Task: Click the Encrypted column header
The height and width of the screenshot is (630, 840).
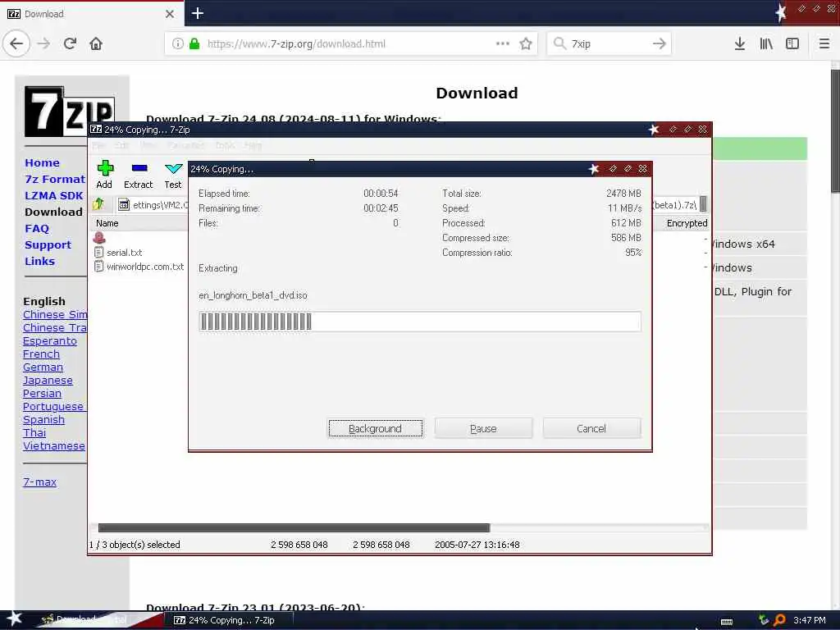Action: tap(687, 223)
